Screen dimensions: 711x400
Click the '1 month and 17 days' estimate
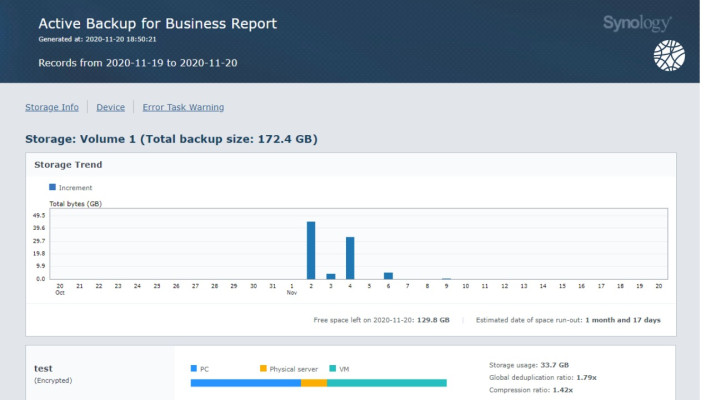tap(623, 320)
